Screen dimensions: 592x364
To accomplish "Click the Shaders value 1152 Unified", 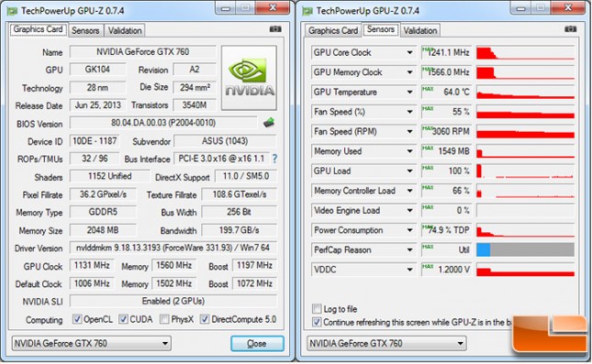I will [109, 176].
